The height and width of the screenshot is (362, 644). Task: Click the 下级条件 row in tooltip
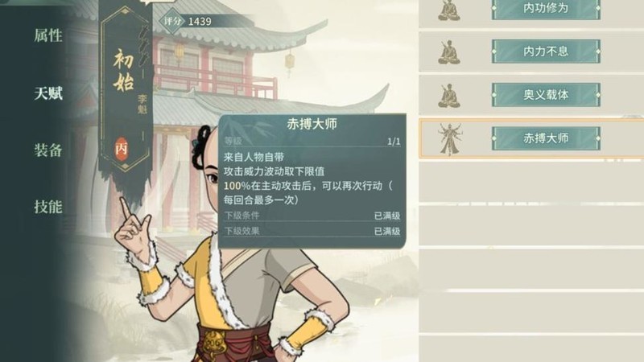[312, 216]
